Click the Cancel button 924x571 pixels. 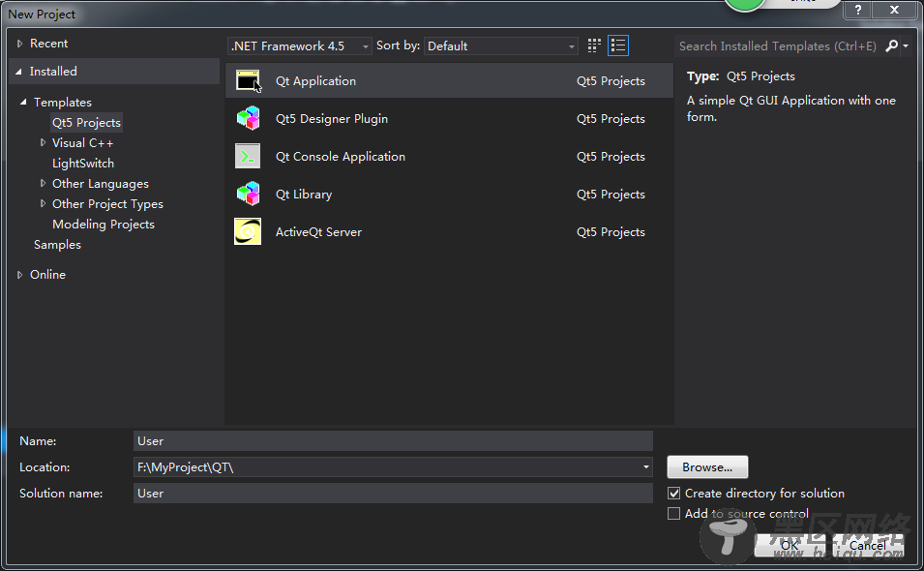[x=868, y=545]
